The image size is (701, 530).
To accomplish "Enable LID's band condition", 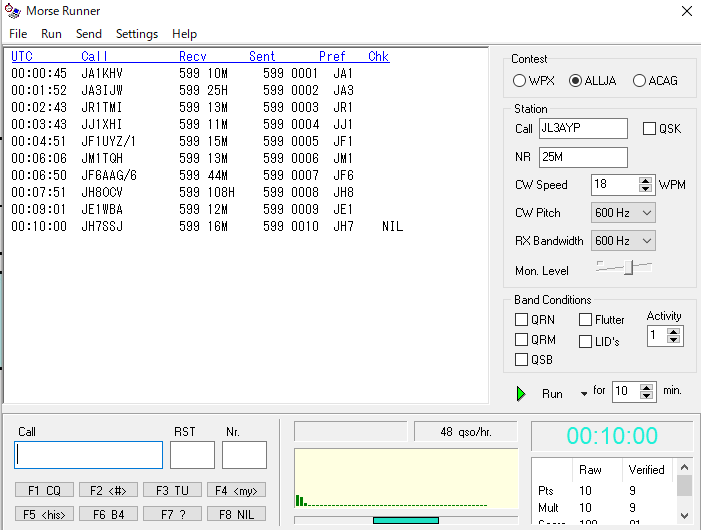I will 585,341.
